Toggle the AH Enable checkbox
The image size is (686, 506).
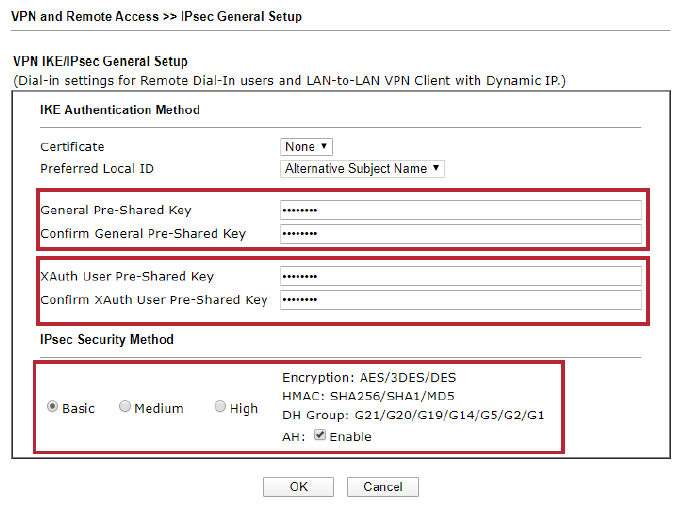point(320,436)
